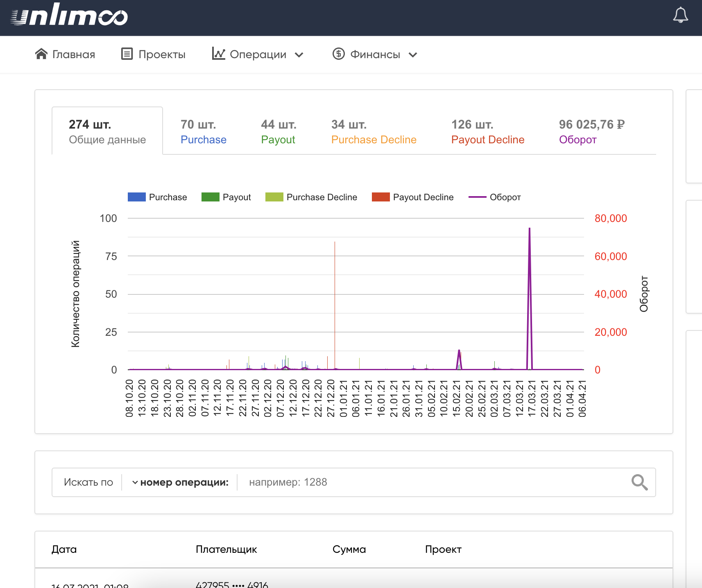Open the номер операции search-type dropdown
The width and height of the screenshot is (702, 588).
180,482
